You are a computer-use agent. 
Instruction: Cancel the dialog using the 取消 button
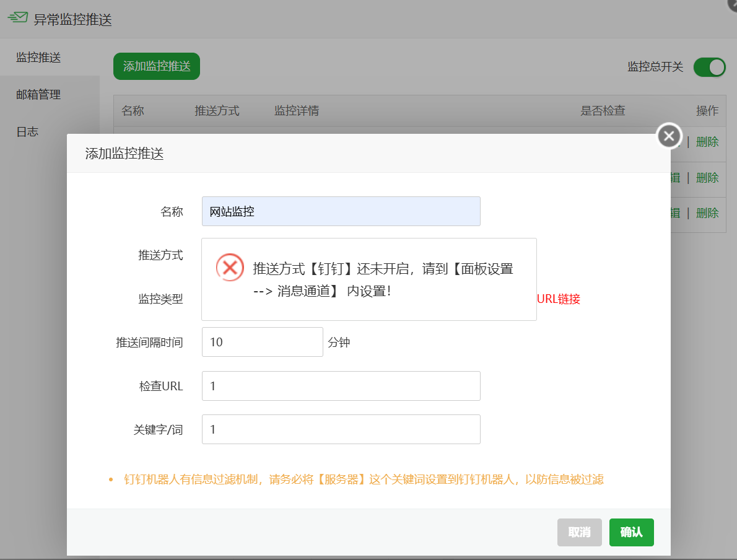click(x=579, y=532)
